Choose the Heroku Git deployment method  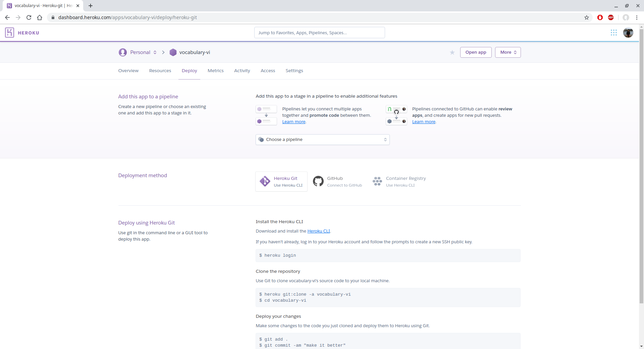tap(281, 182)
